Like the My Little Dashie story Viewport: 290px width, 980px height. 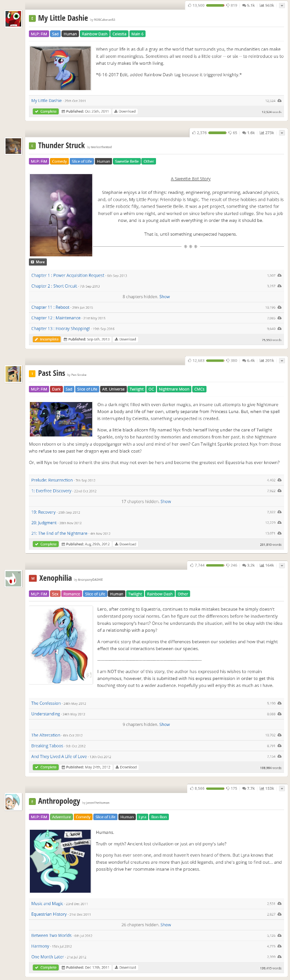point(196,6)
